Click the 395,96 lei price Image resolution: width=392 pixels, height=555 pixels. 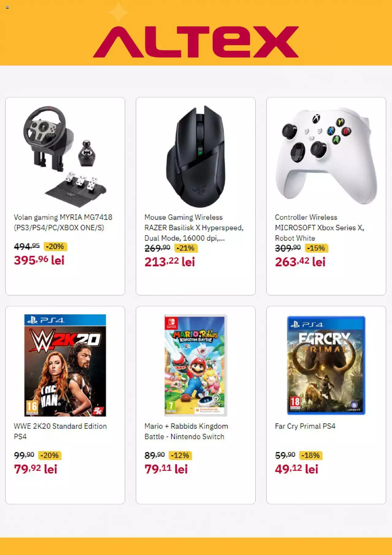(x=39, y=260)
